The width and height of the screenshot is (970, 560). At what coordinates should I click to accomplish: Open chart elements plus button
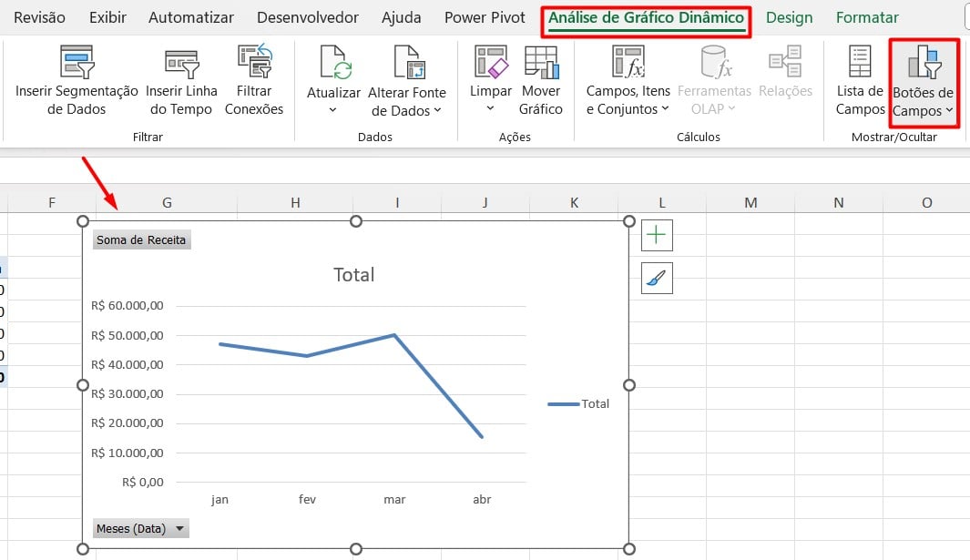coord(657,236)
